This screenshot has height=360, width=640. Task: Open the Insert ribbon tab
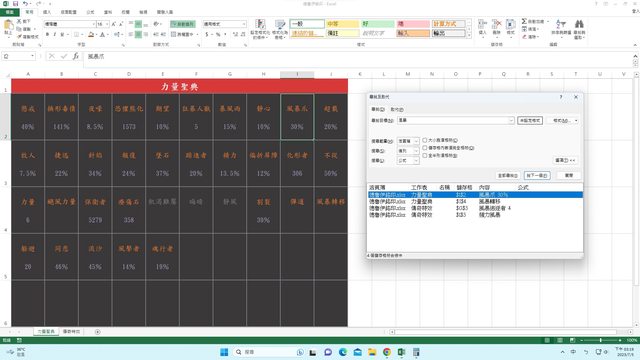(x=47, y=12)
